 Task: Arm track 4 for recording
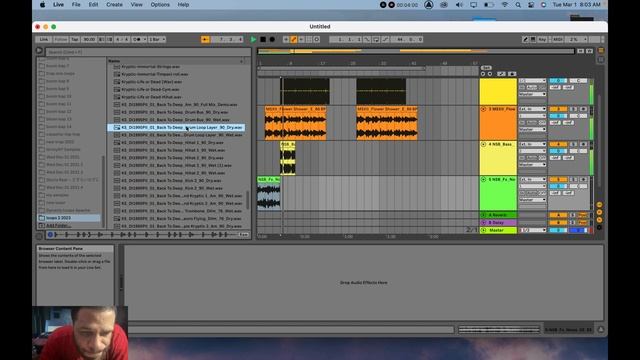tap(583, 144)
